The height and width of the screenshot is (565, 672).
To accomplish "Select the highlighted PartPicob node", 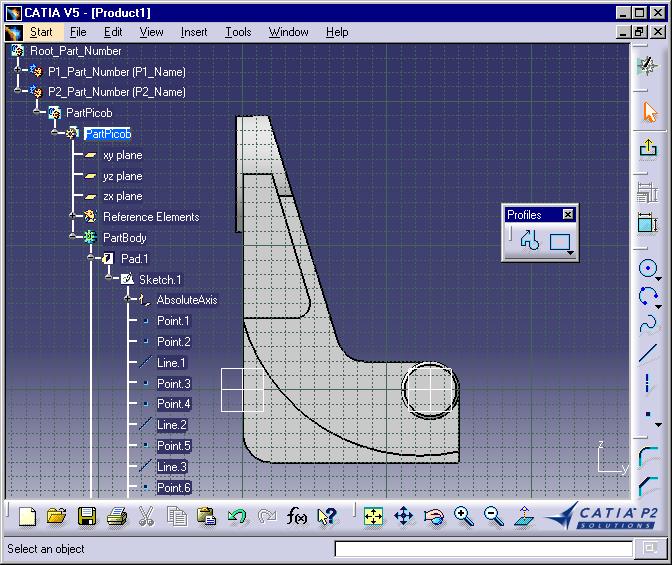I will pos(108,134).
